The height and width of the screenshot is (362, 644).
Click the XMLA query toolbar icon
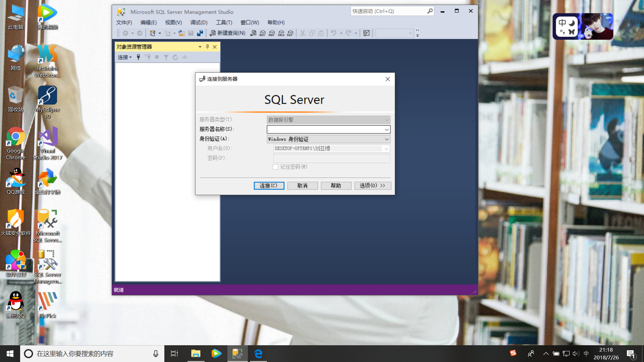click(x=281, y=33)
